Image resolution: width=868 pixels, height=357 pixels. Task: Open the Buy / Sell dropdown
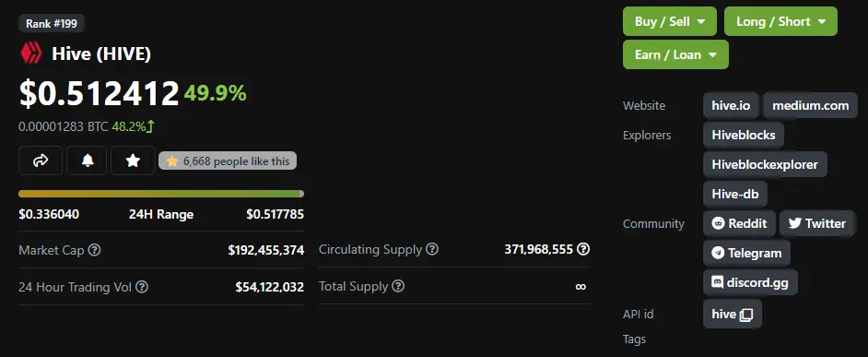[x=670, y=21]
